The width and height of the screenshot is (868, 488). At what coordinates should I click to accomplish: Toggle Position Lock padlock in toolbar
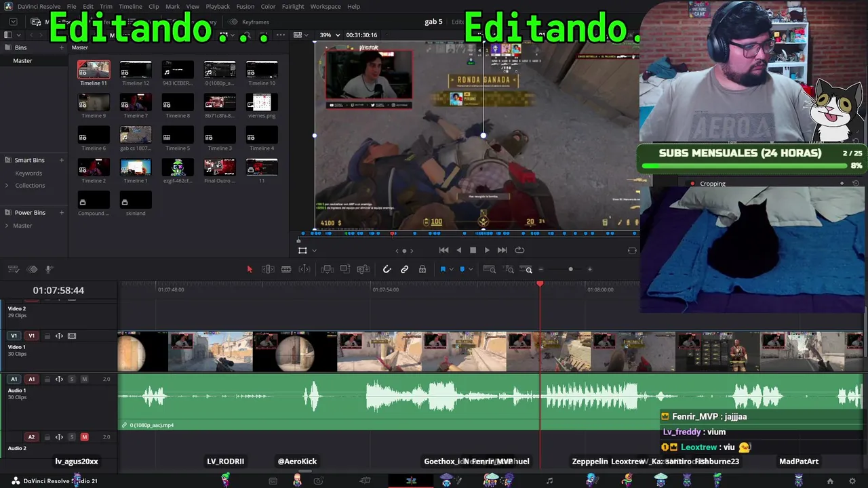tap(422, 269)
